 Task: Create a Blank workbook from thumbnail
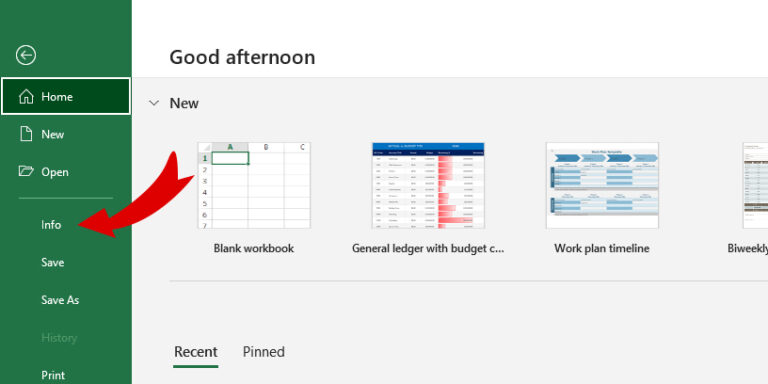[x=254, y=185]
